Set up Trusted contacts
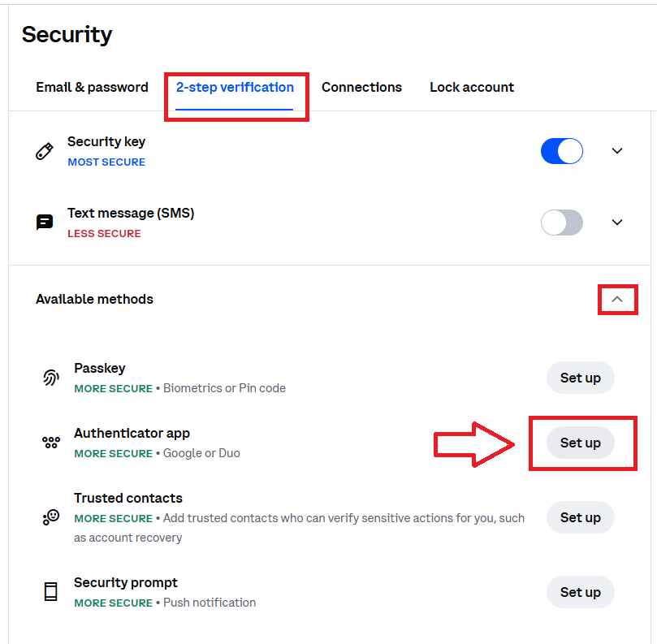657x644 pixels. 580,517
